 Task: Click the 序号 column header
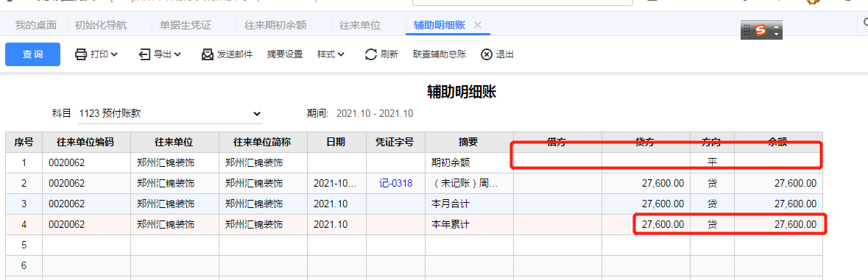click(24, 142)
